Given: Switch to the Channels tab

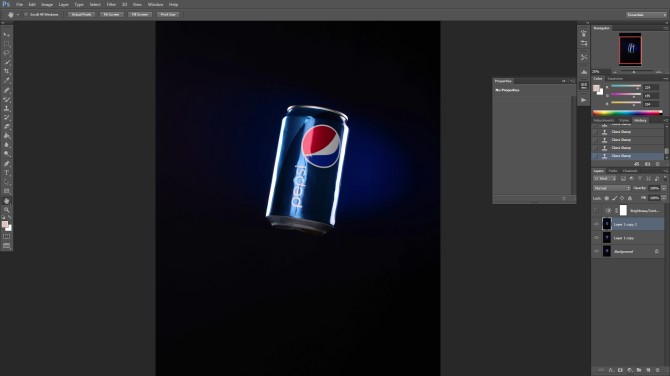Looking at the screenshot, I should pyautogui.click(x=630, y=171).
